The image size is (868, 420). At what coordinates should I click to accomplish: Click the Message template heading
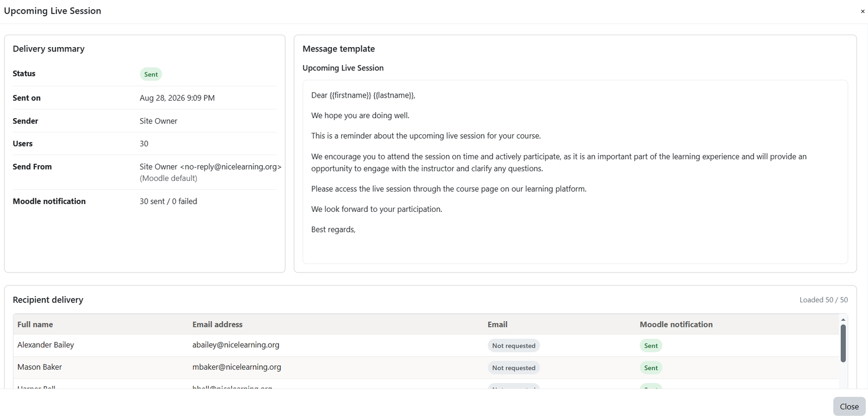339,49
